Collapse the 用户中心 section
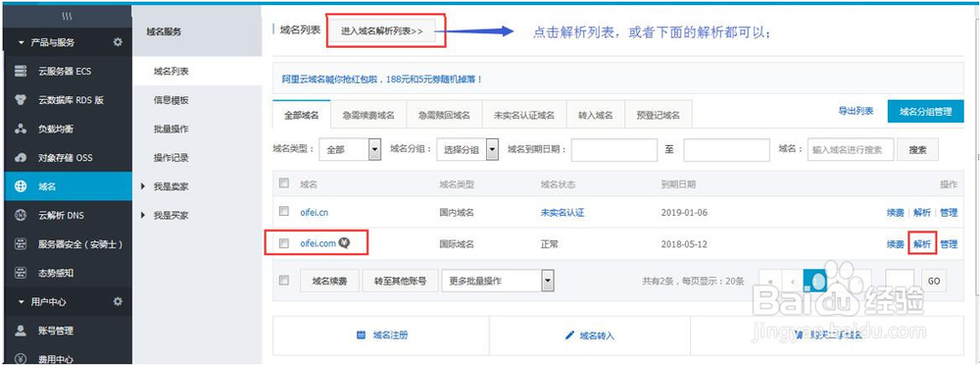Viewport: 980px width, 365px height. coord(22,302)
